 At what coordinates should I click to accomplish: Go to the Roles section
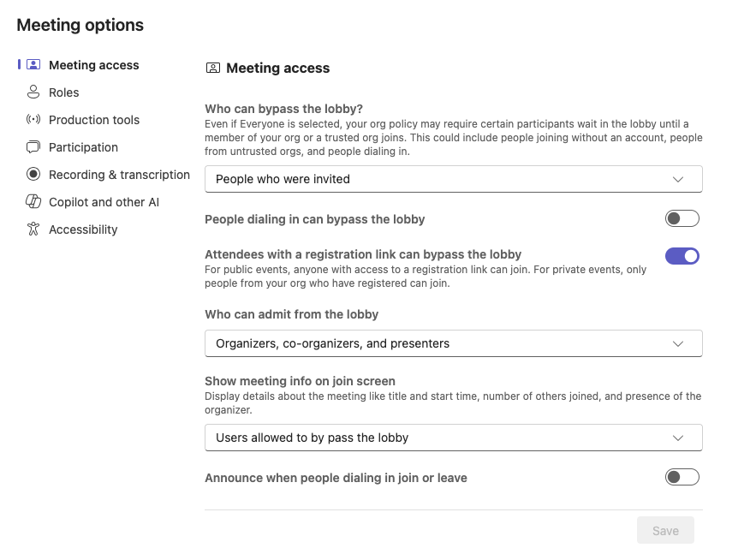coord(64,92)
